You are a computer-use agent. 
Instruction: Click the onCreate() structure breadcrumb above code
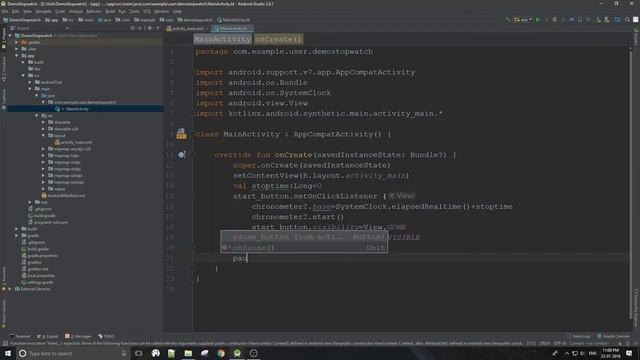278,39
